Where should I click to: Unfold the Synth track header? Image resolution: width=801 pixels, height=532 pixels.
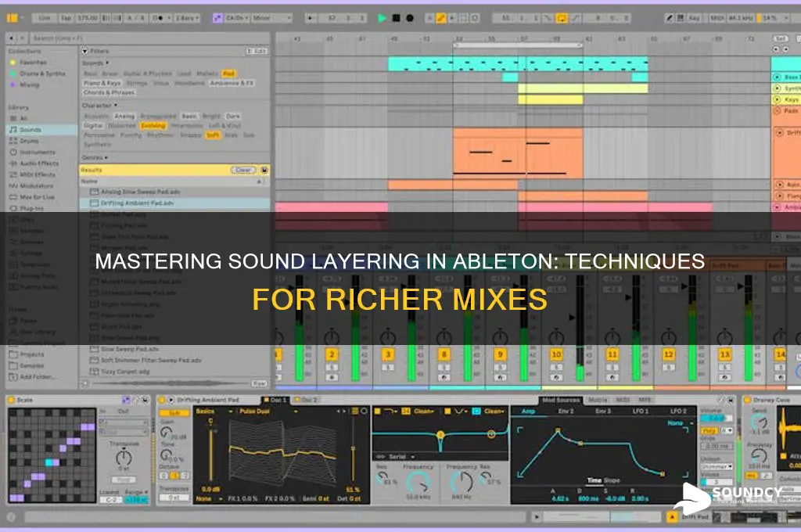click(x=777, y=88)
